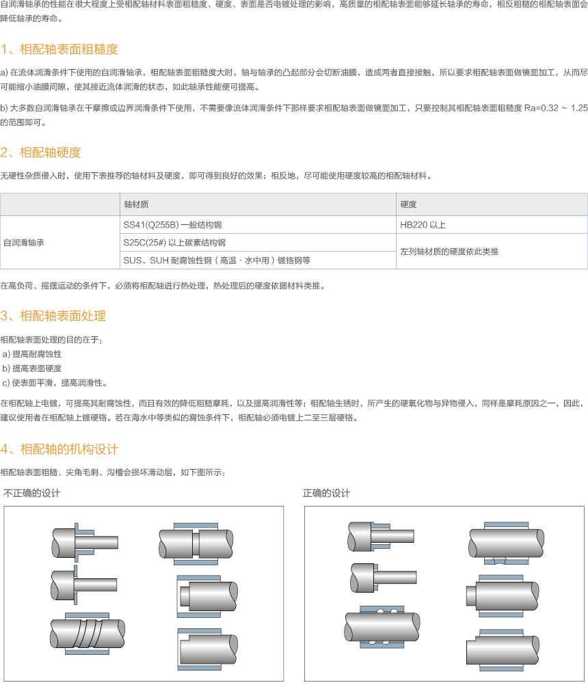
Task: Click list item a) 提高耐腐蚀性
Action: point(31,354)
